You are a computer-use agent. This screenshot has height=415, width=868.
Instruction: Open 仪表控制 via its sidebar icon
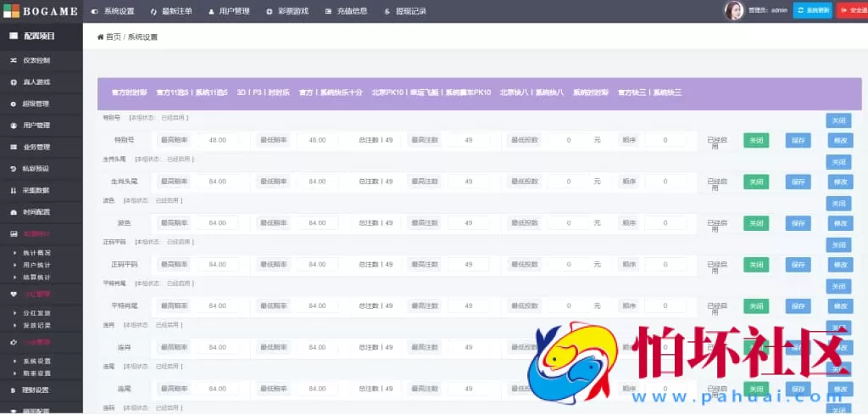tap(14, 60)
